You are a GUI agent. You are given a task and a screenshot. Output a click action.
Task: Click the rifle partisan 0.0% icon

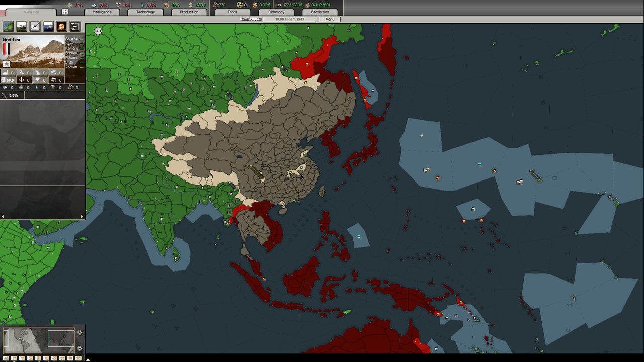pos(5,95)
